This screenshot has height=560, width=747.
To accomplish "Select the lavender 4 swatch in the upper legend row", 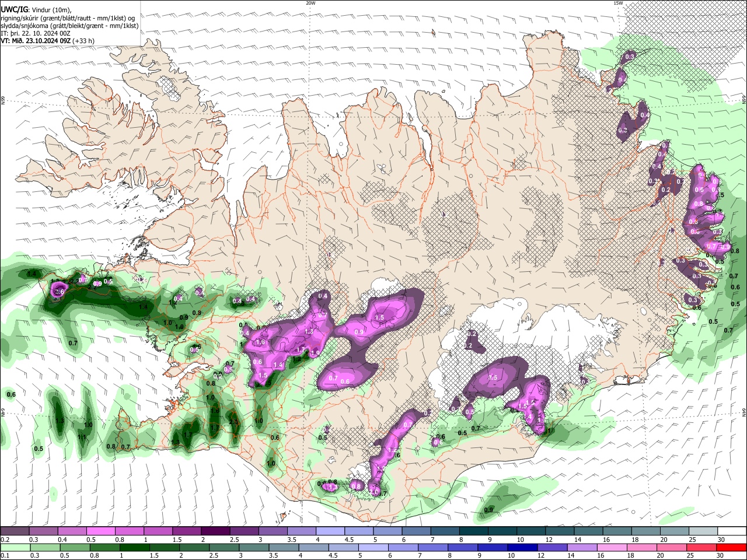I will point(330,531).
